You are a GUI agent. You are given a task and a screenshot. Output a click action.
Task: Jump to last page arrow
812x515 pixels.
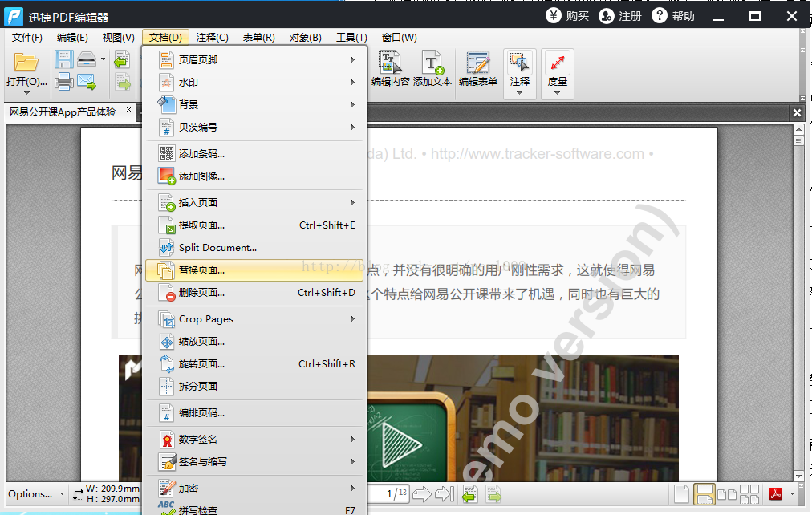coord(445,494)
